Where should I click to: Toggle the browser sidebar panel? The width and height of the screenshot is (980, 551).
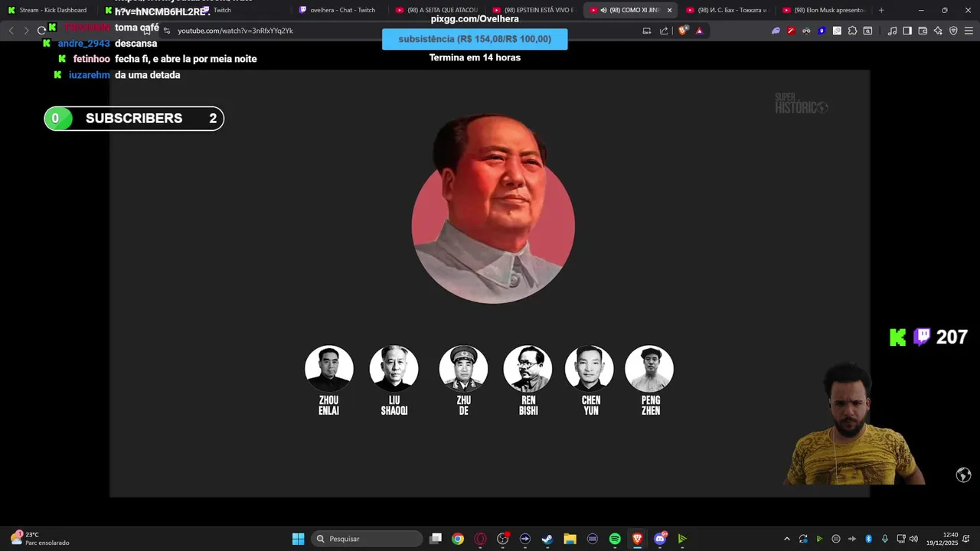tap(907, 31)
